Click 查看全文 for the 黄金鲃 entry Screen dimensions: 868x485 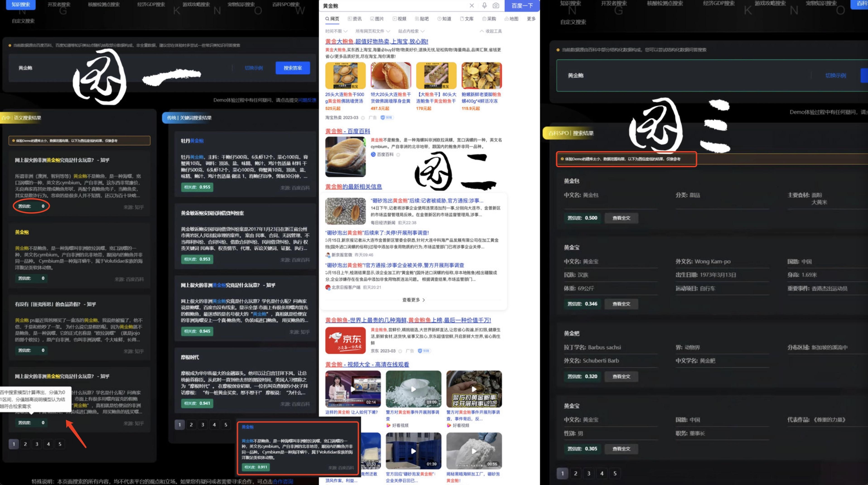coord(621,376)
